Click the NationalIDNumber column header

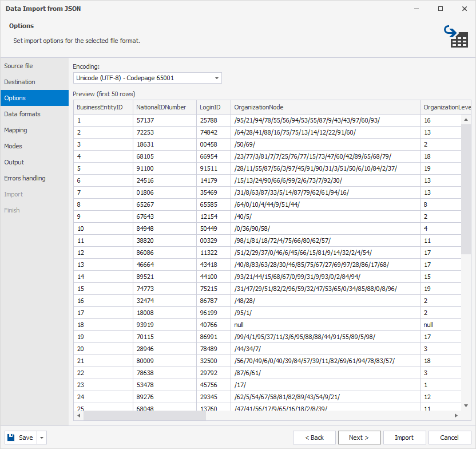(x=165, y=107)
